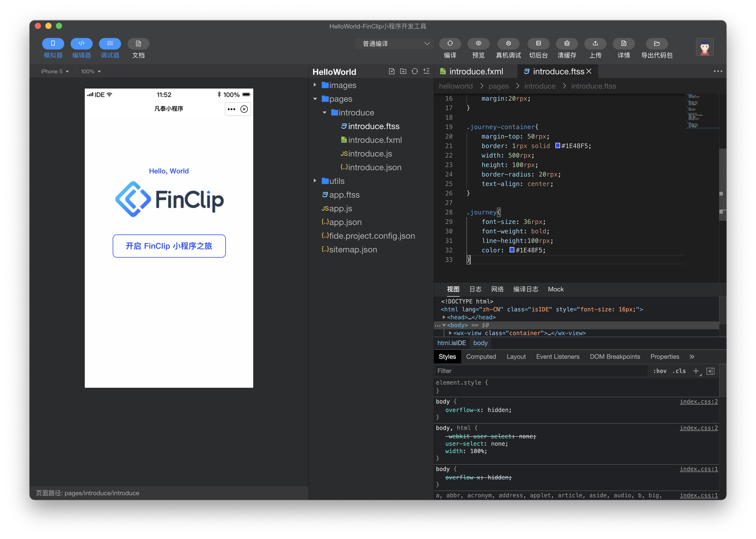Image resolution: width=756 pixels, height=539 pixels.
Task: Click the editor minimap
Action: [x=702, y=112]
